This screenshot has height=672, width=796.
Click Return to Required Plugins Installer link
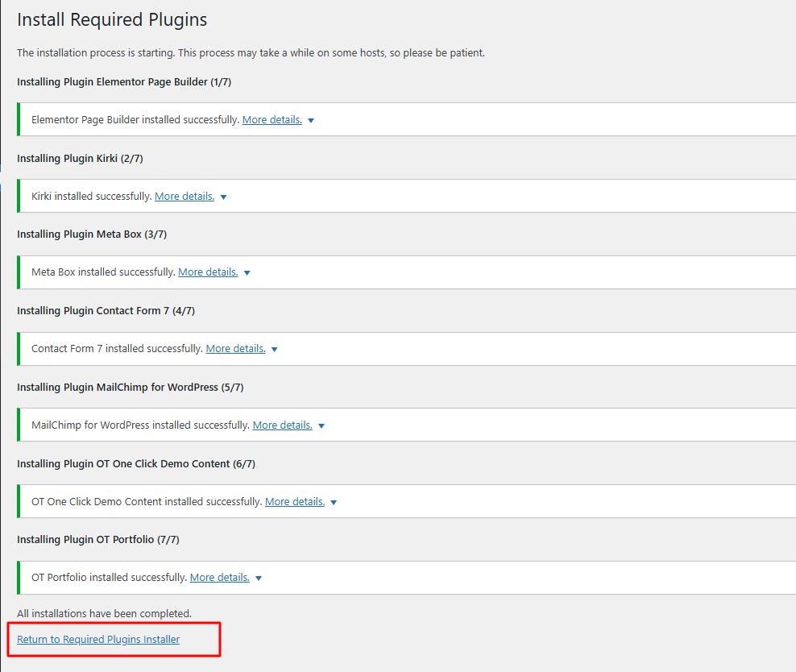[98, 640]
